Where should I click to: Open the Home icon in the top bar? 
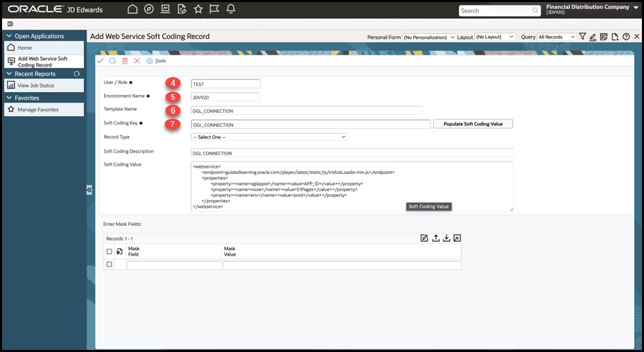pyautogui.click(x=132, y=9)
